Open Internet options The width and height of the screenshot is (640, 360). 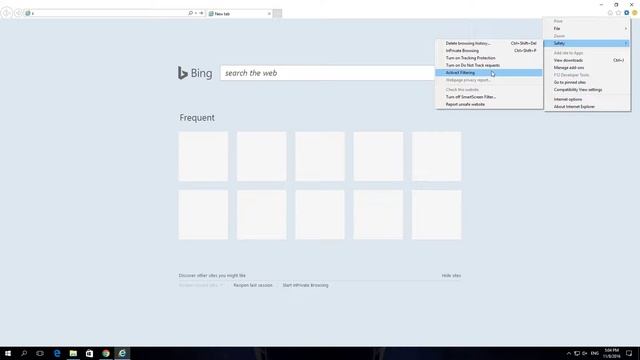click(x=587, y=100)
